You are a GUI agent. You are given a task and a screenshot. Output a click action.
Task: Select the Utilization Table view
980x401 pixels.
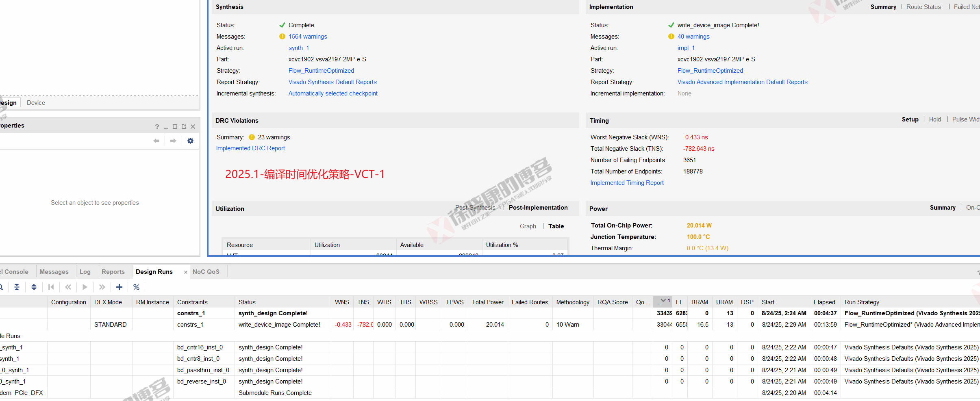pyautogui.click(x=556, y=226)
